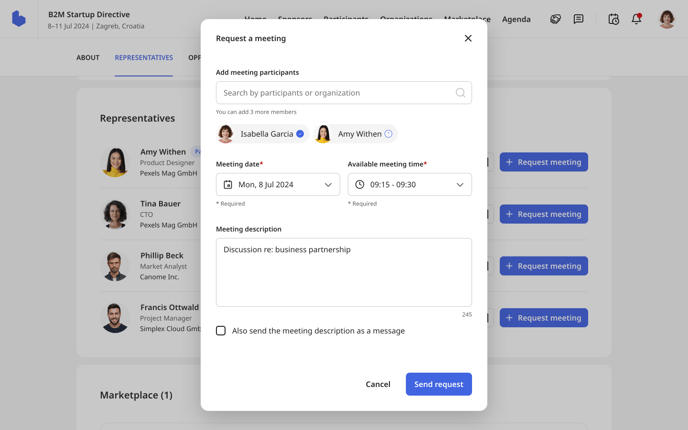Click the handshake icon in header
The width and height of the screenshot is (688, 430).
[x=555, y=19]
